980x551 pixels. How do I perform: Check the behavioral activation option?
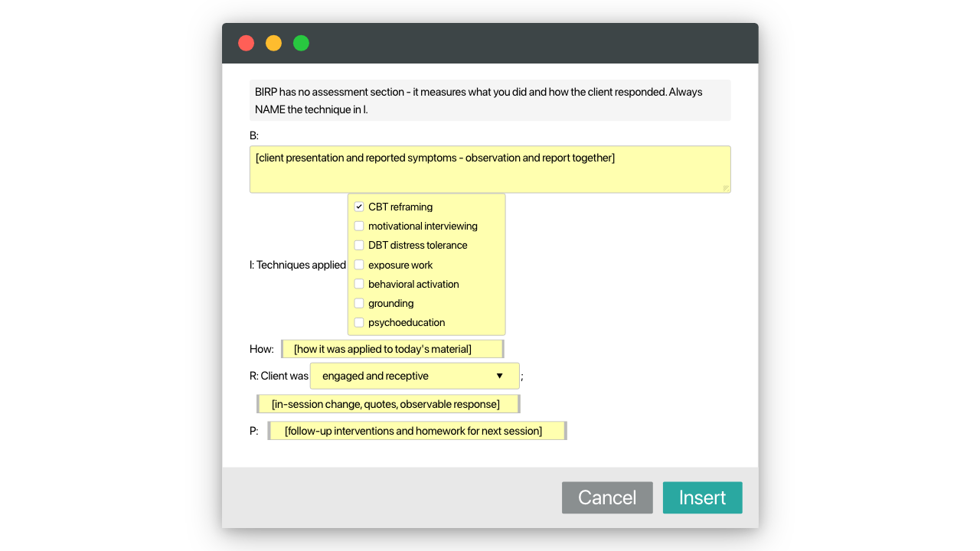click(359, 284)
